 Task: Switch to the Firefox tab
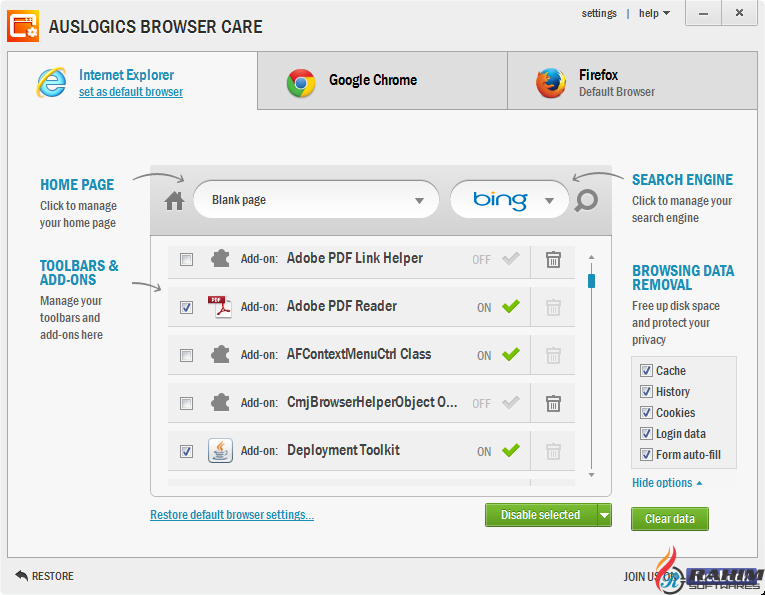(x=632, y=80)
